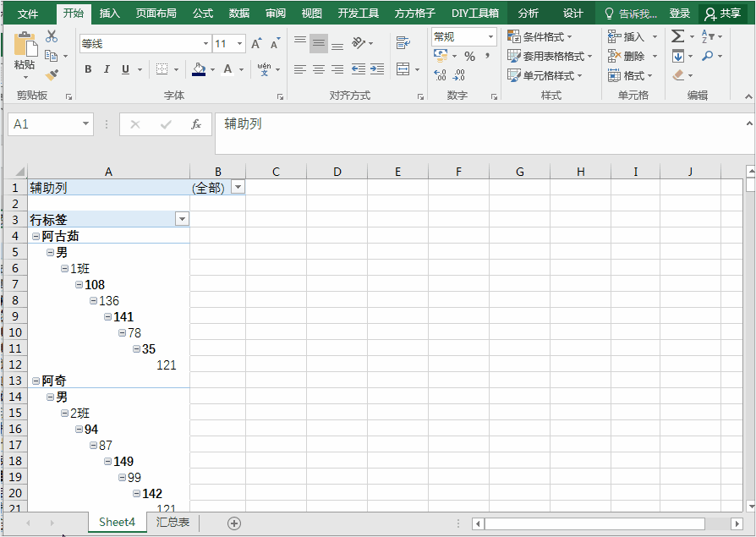Screen dimensions: 756x537
Task: Open the 行标签 filter dropdown
Action: click(x=182, y=219)
